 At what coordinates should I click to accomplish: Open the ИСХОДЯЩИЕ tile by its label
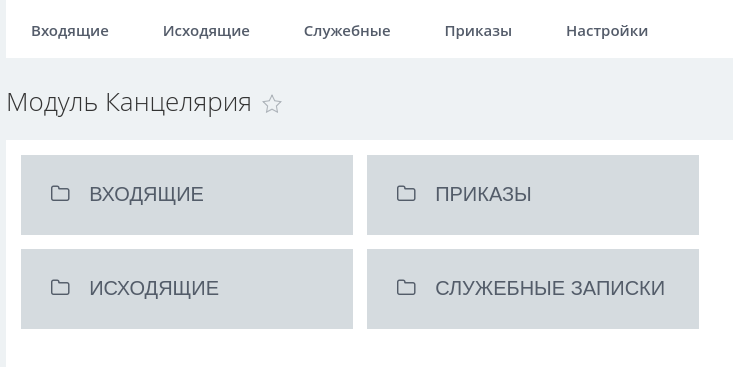[154, 288]
